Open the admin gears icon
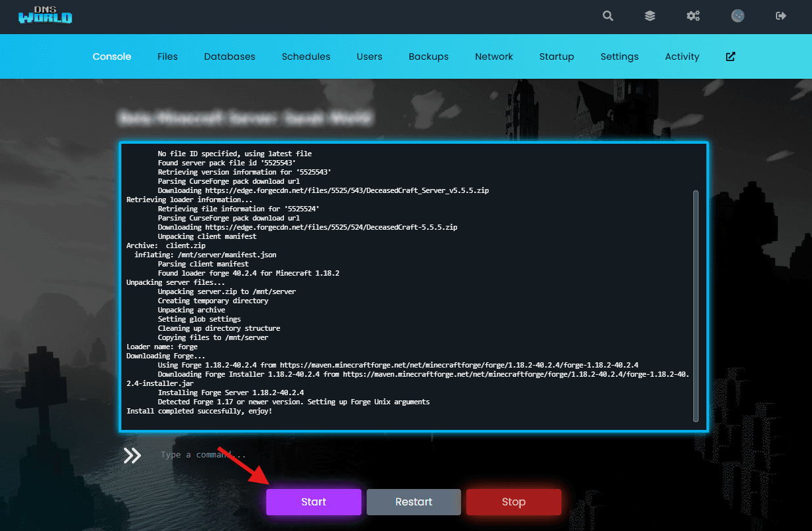Viewport: 812px width, 531px height. click(x=693, y=16)
